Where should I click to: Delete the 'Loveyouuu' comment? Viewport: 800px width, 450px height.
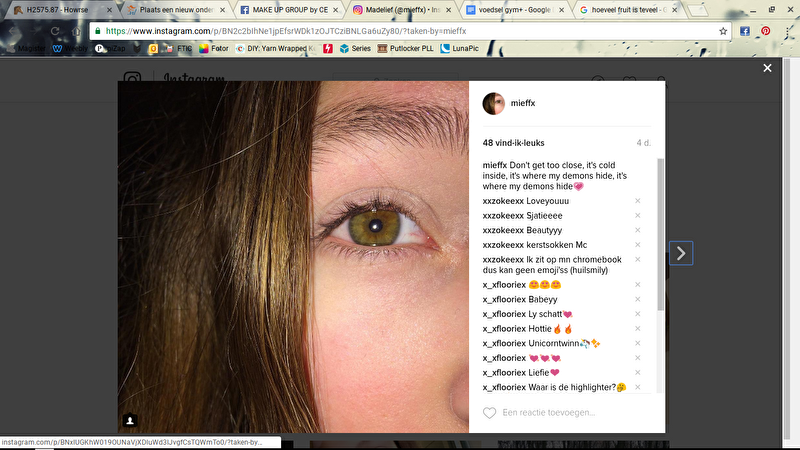(x=637, y=201)
